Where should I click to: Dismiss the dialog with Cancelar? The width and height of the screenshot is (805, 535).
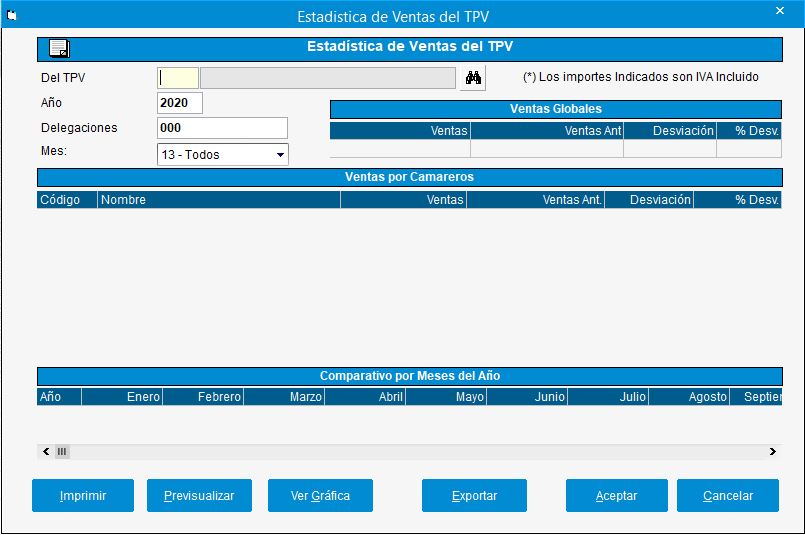point(727,495)
